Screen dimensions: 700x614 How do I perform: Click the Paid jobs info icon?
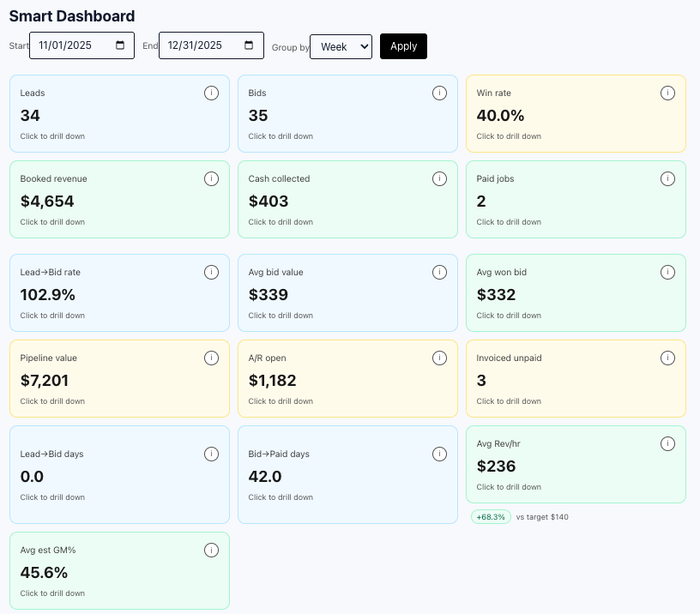tap(667, 178)
